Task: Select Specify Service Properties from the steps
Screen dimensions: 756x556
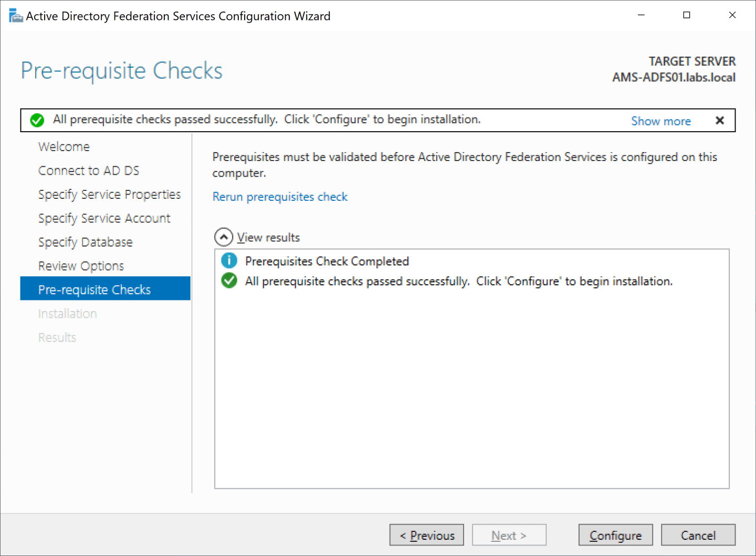Action: tap(109, 194)
